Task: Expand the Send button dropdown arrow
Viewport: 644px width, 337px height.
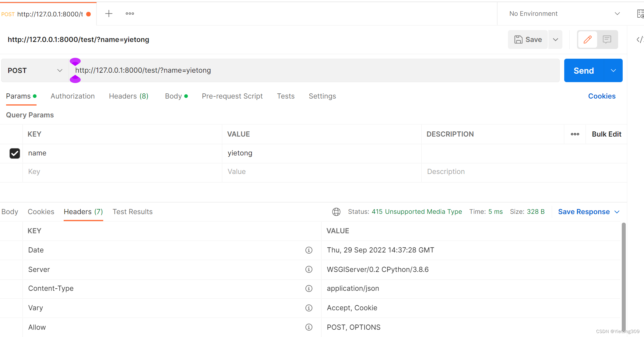Action: click(x=613, y=71)
